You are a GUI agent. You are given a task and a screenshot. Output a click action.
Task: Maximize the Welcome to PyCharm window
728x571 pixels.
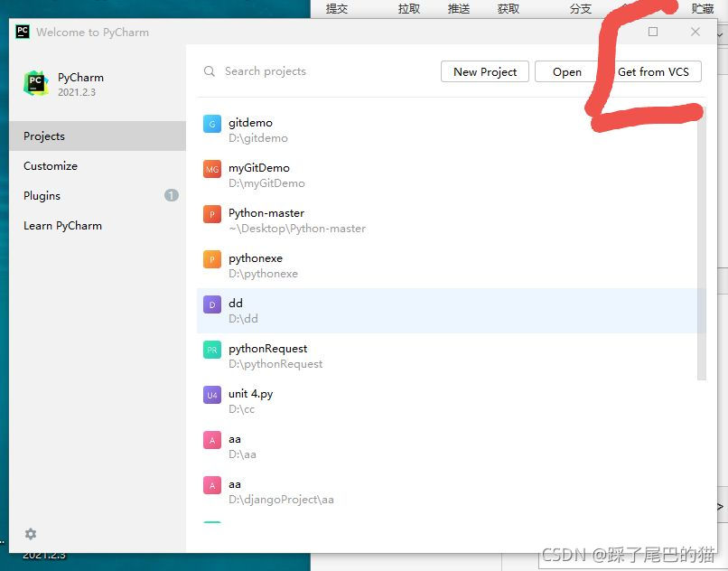[x=653, y=32]
